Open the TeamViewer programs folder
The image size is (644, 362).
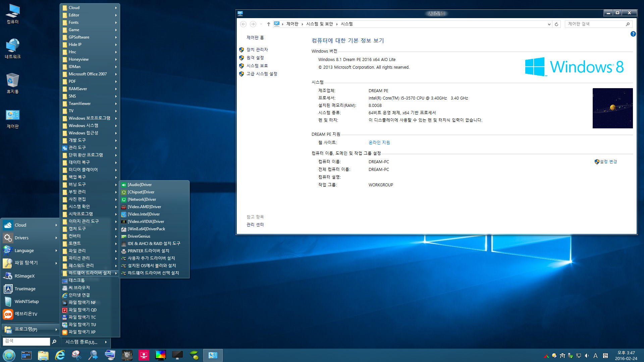coord(90,104)
